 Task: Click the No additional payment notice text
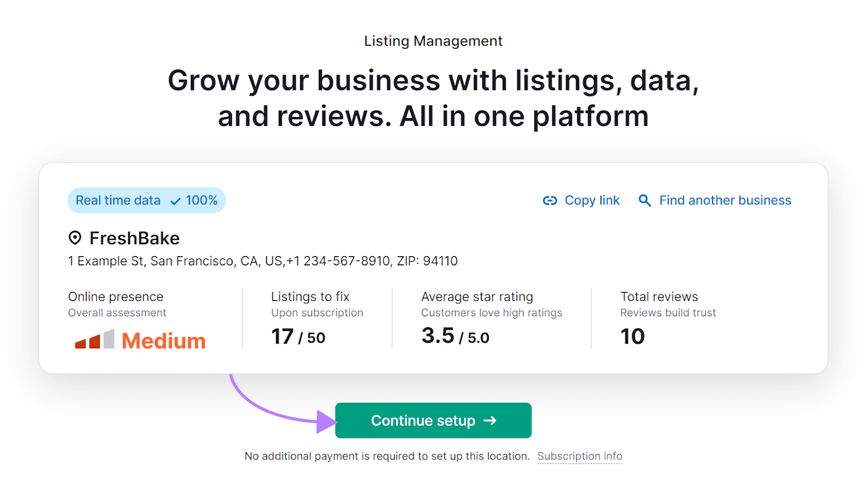(x=387, y=456)
